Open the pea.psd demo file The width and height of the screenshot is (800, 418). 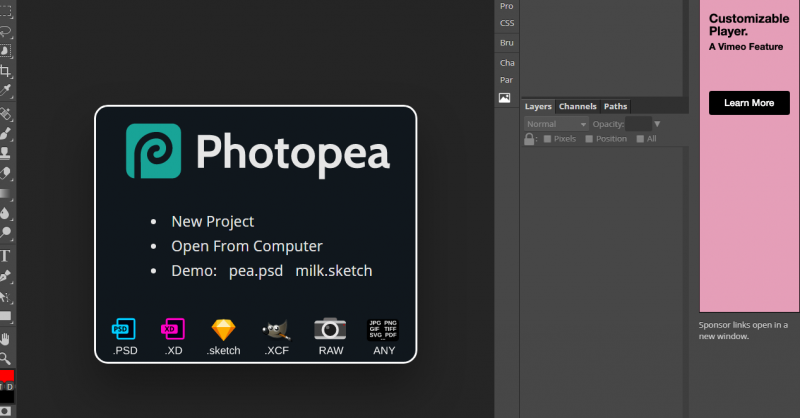point(256,271)
